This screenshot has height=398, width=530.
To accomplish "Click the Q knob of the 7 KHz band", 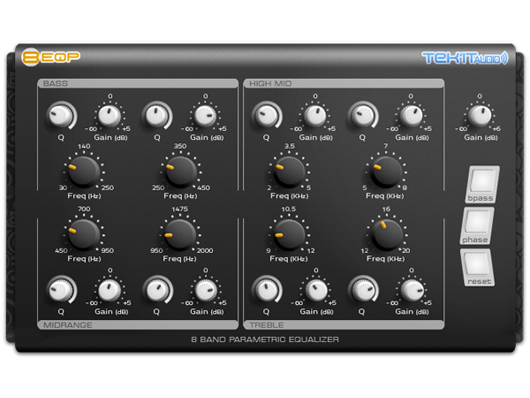I will click(x=363, y=115).
